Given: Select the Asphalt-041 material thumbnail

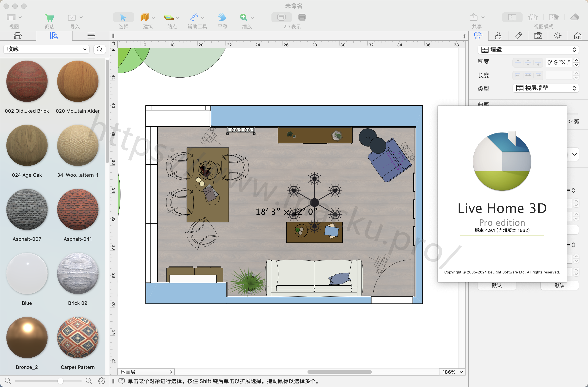Looking at the screenshot, I should pyautogui.click(x=78, y=210).
